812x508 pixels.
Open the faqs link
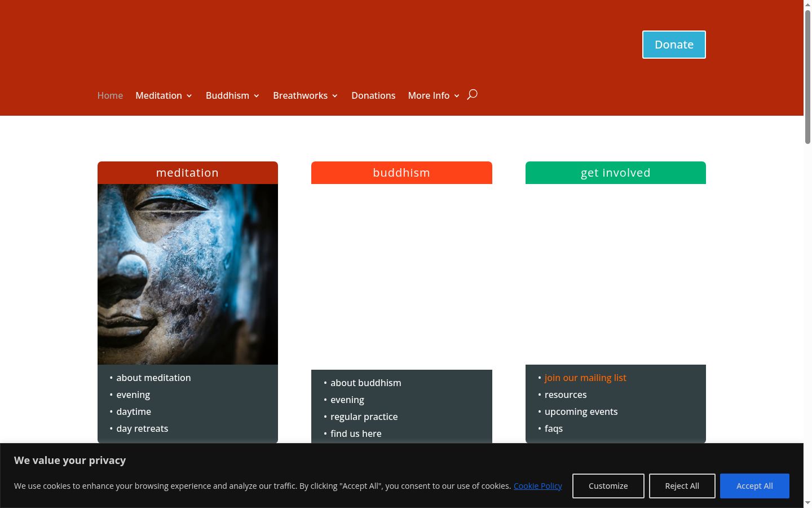(x=554, y=428)
